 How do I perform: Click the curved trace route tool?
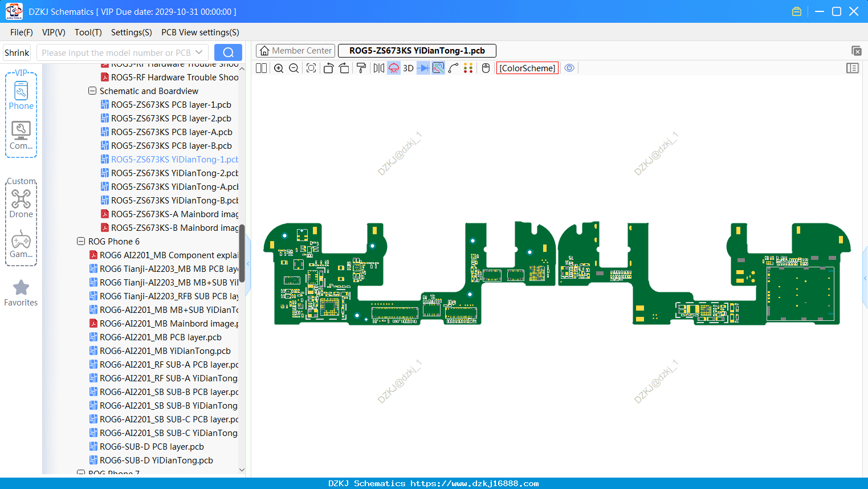click(x=454, y=68)
